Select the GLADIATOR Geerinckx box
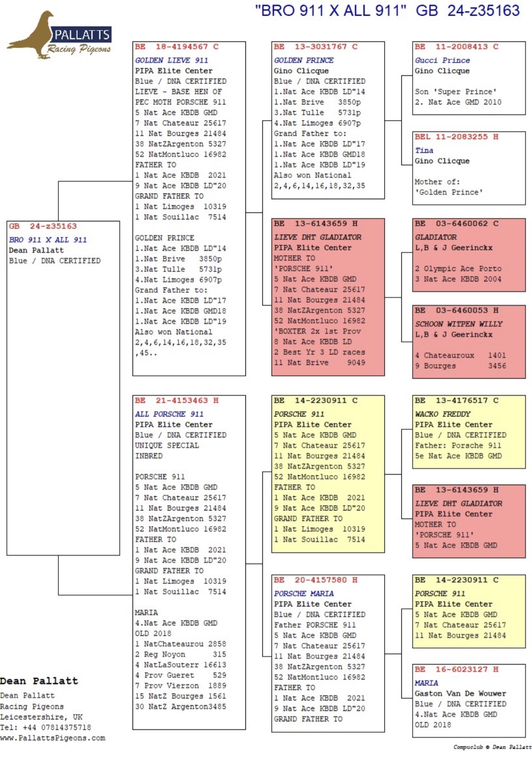Screen dimensions: 532x764 pos(469,255)
